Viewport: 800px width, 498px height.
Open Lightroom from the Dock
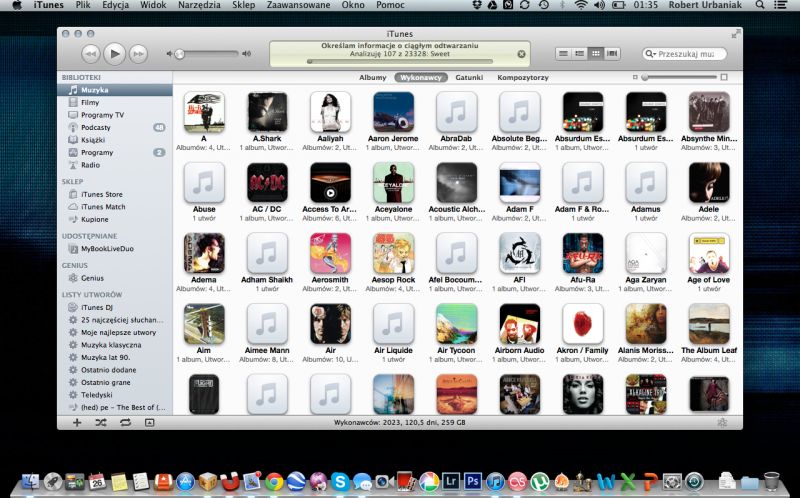click(x=451, y=481)
